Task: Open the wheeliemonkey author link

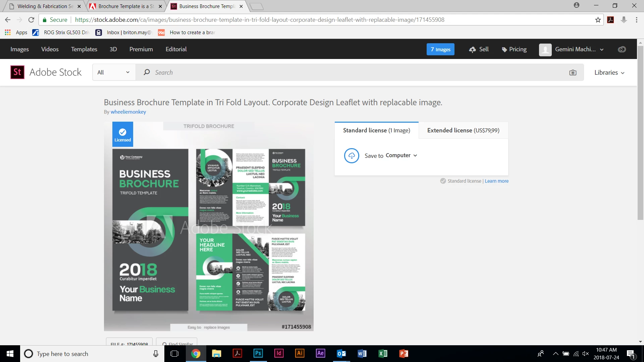Action: tap(128, 112)
